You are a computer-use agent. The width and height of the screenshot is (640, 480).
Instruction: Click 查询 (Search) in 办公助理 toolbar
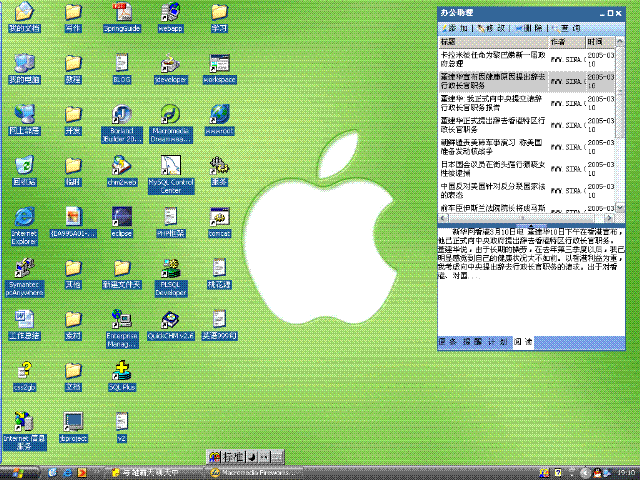(566, 28)
